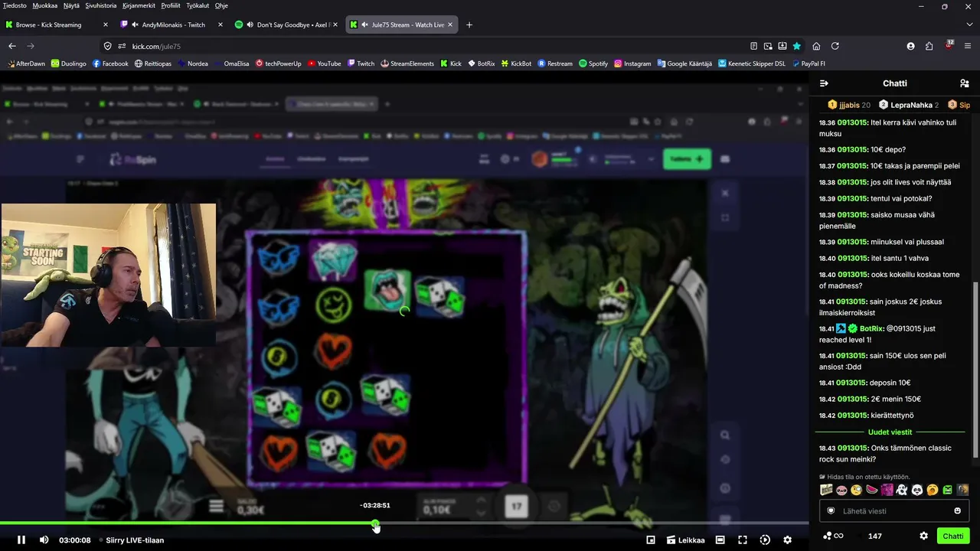980x551 pixels.
Task: Open the Sivuhistoria menu
Action: coord(101,5)
